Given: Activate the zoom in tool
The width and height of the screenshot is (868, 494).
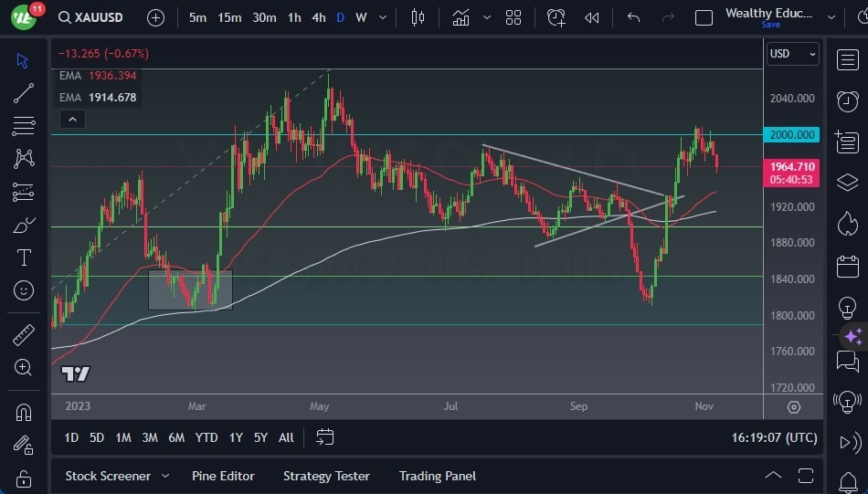Looking at the screenshot, I should point(23,367).
